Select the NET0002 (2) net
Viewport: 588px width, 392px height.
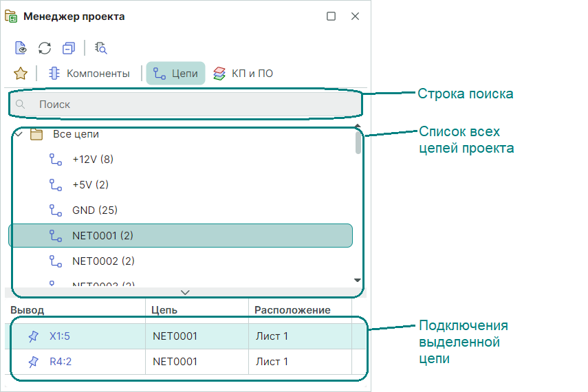103,261
